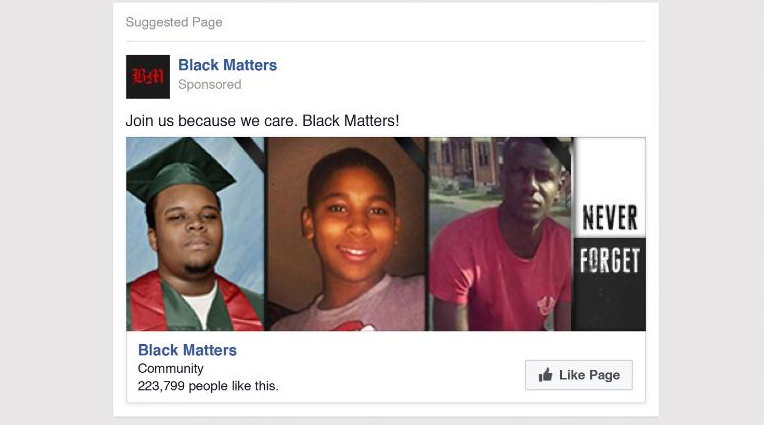Viewport: 764px width, 425px height.
Task: Click the white NEVER panel of the image
Action: click(x=610, y=188)
